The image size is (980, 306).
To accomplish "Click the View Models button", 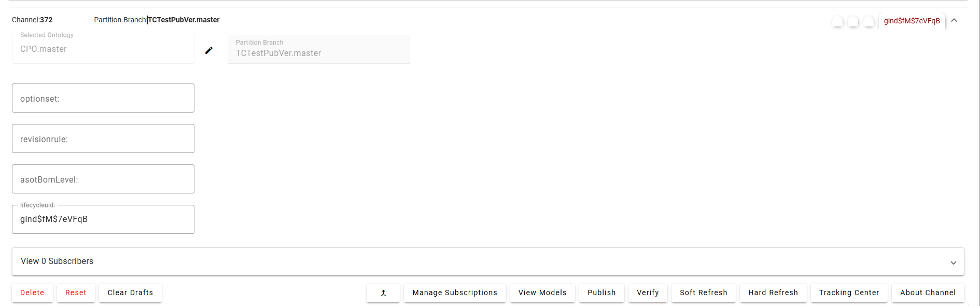I will [542, 293].
